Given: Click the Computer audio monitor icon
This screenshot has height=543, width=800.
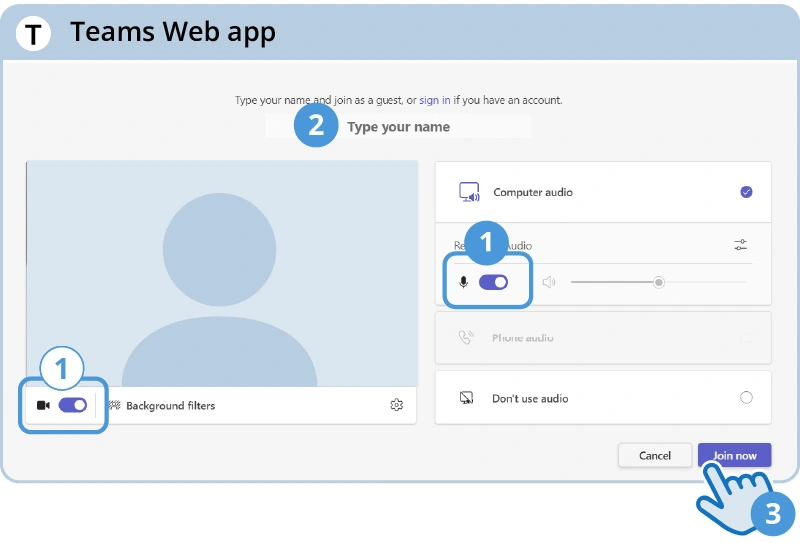Looking at the screenshot, I should pos(469,192).
